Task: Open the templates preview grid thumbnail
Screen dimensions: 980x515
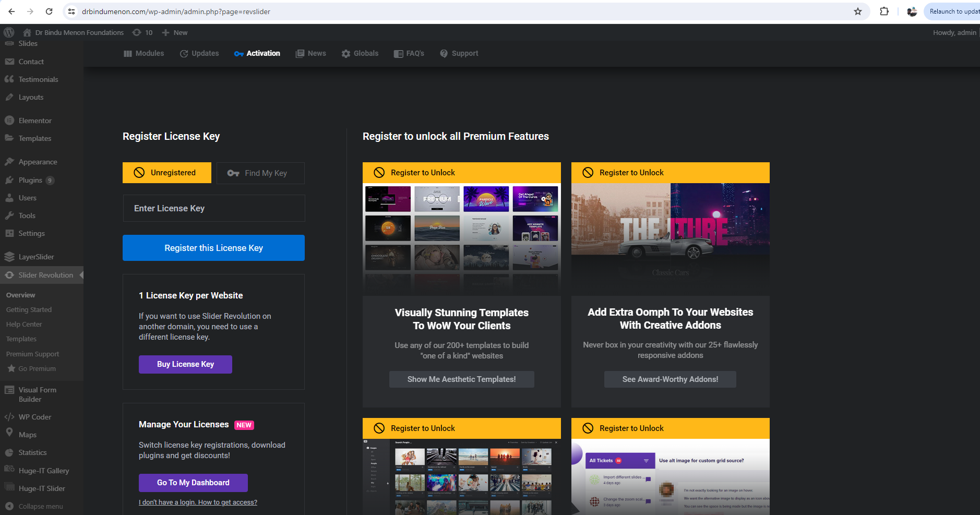Action: click(x=462, y=239)
